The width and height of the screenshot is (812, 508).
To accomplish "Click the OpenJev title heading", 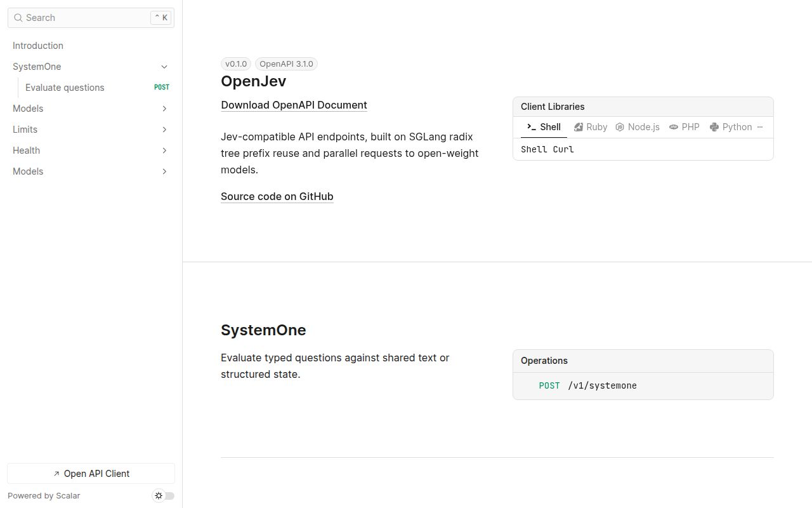I will (x=253, y=81).
